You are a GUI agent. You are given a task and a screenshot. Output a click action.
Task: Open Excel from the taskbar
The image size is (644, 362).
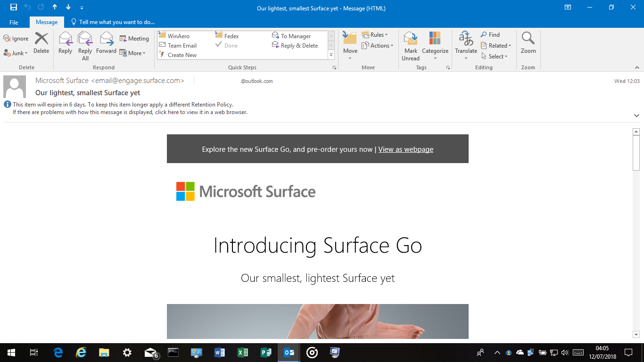click(243, 353)
